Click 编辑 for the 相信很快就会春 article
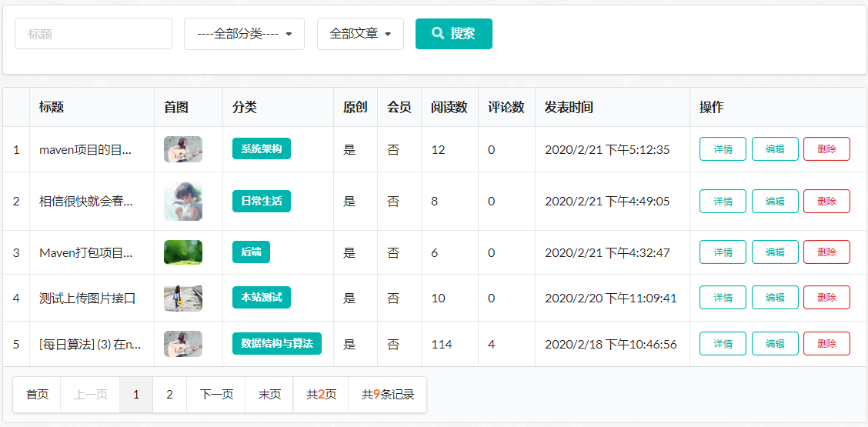The width and height of the screenshot is (868, 427). 775,201
